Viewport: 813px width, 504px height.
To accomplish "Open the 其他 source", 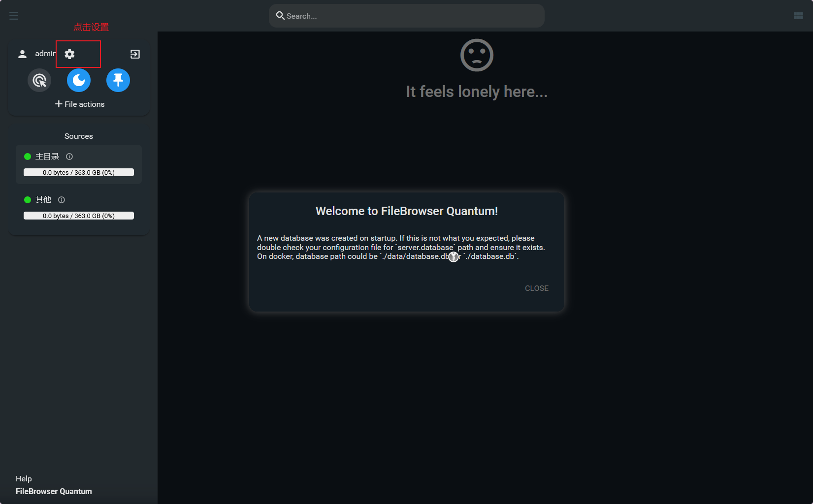I will click(43, 200).
